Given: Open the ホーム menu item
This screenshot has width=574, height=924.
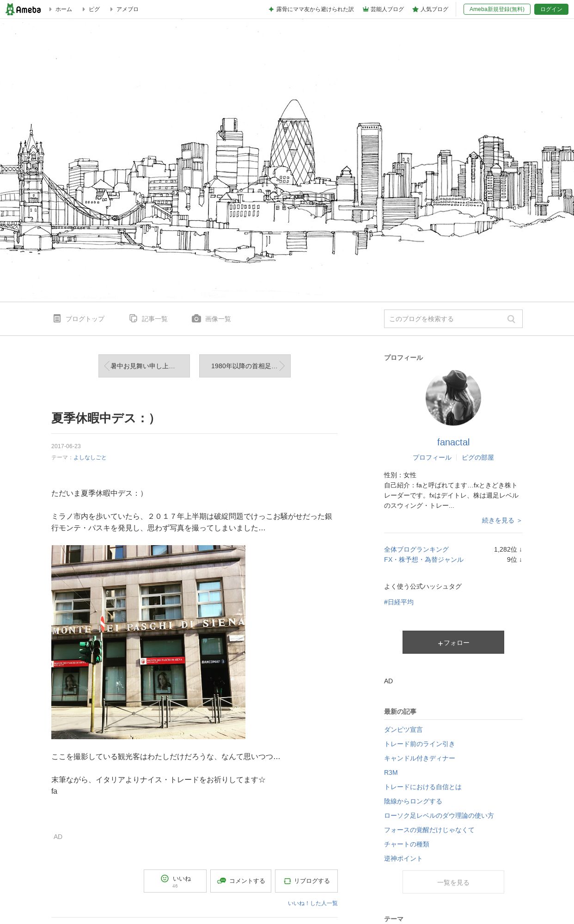Looking at the screenshot, I should (63, 9).
